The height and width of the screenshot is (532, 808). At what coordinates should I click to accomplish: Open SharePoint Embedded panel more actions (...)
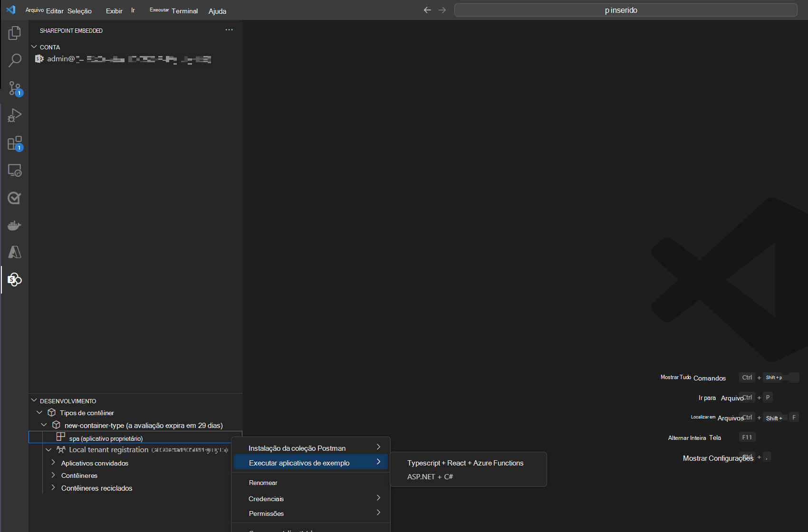229,30
